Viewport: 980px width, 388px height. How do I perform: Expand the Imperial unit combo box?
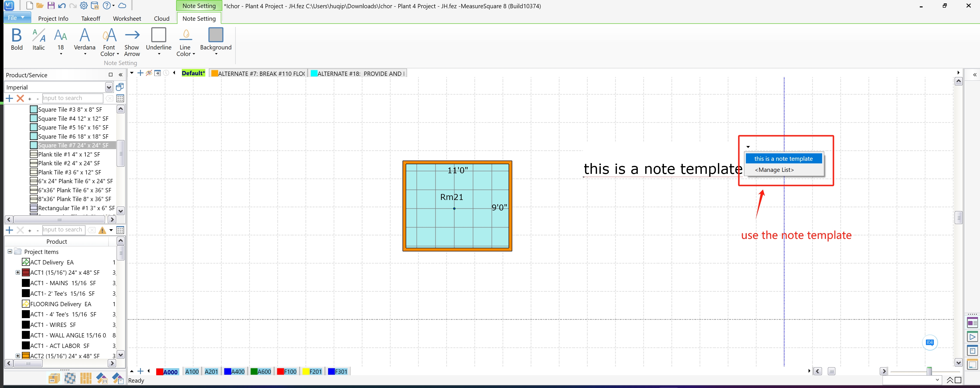click(109, 87)
